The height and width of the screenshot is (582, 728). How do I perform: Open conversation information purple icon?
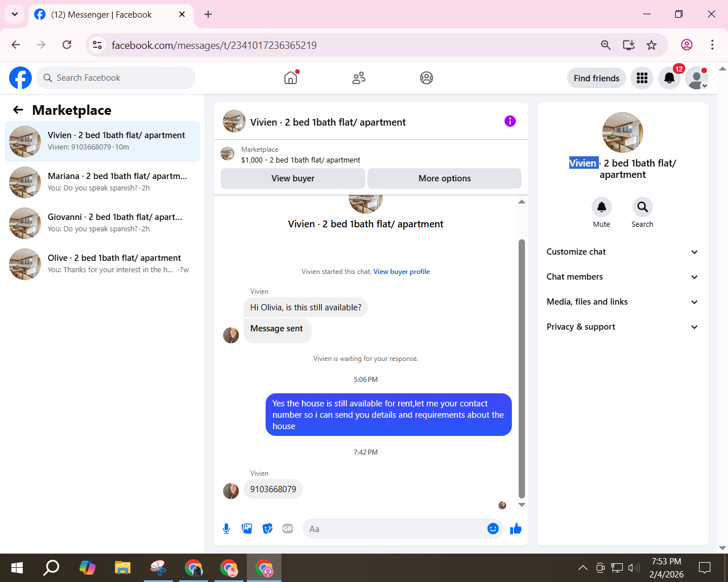click(510, 121)
